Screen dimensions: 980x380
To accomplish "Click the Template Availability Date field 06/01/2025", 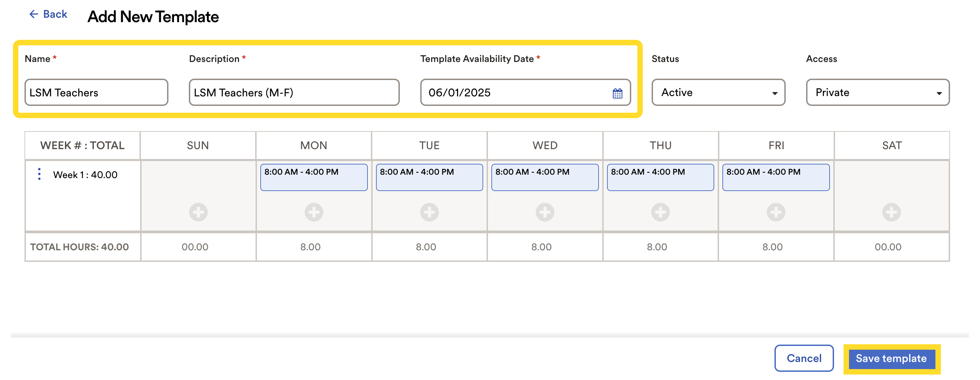I will click(x=525, y=93).
